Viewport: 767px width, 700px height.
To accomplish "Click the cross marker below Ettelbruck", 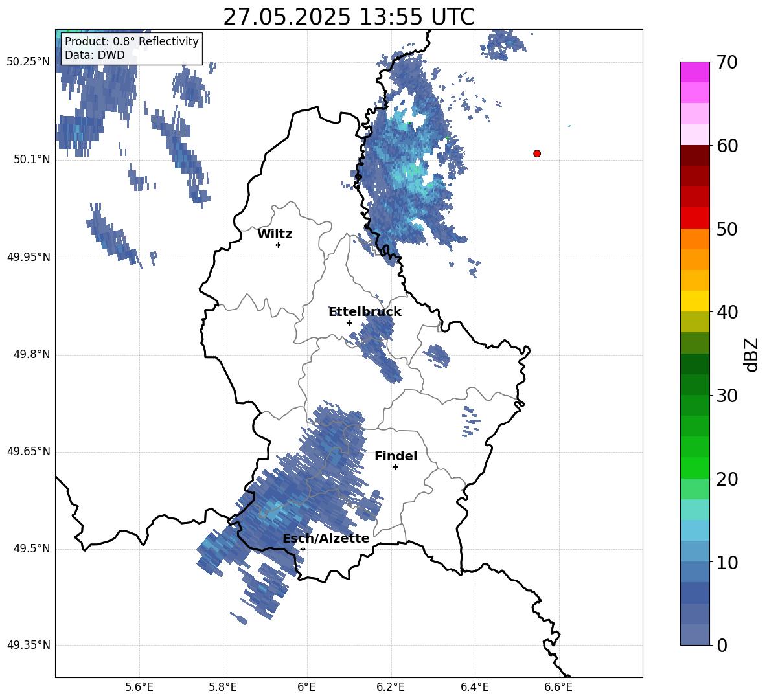I will (349, 322).
